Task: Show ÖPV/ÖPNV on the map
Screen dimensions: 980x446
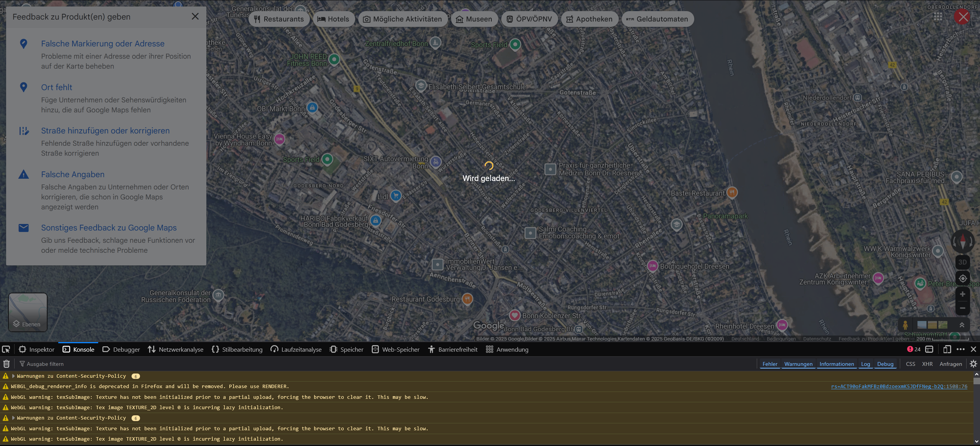Action: 529,19
